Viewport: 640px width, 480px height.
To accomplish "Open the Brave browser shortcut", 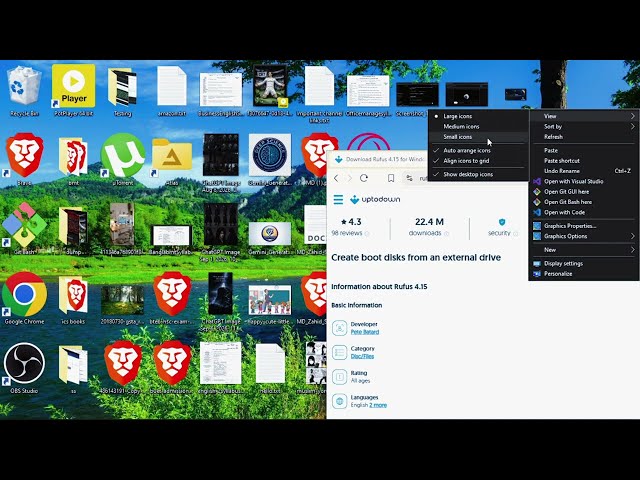I will click(x=24, y=160).
